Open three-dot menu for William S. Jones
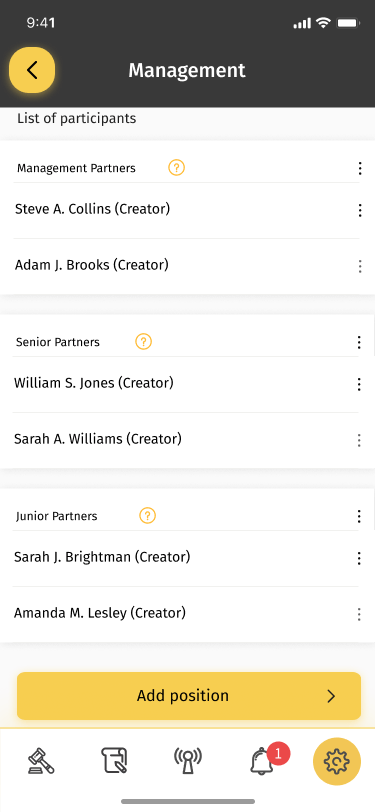The height and width of the screenshot is (812, 375). coord(358,384)
